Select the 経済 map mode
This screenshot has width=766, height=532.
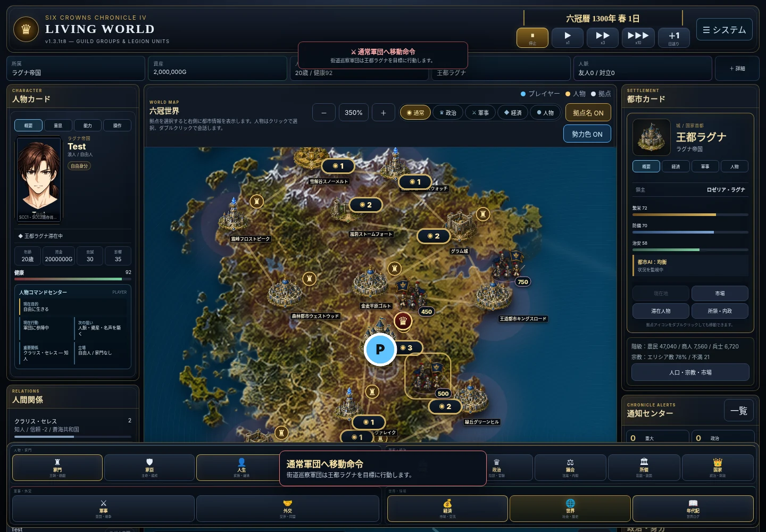point(513,113)
